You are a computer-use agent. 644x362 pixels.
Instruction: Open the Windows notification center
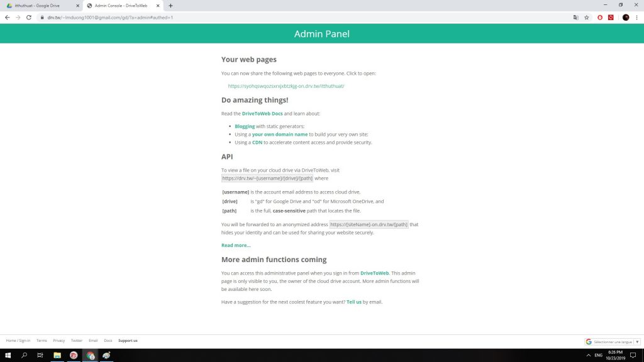click(x=633, y=355)
